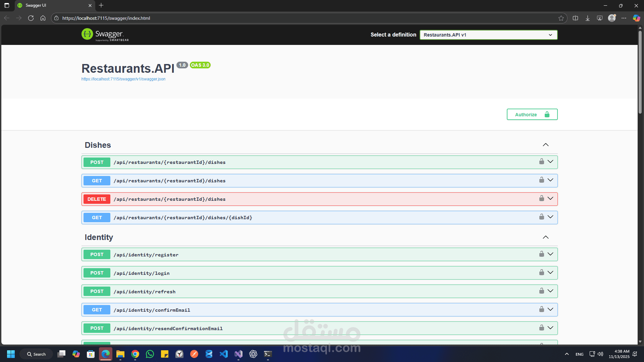
Task: Collapse the Identity section
Action: [546, 237]
